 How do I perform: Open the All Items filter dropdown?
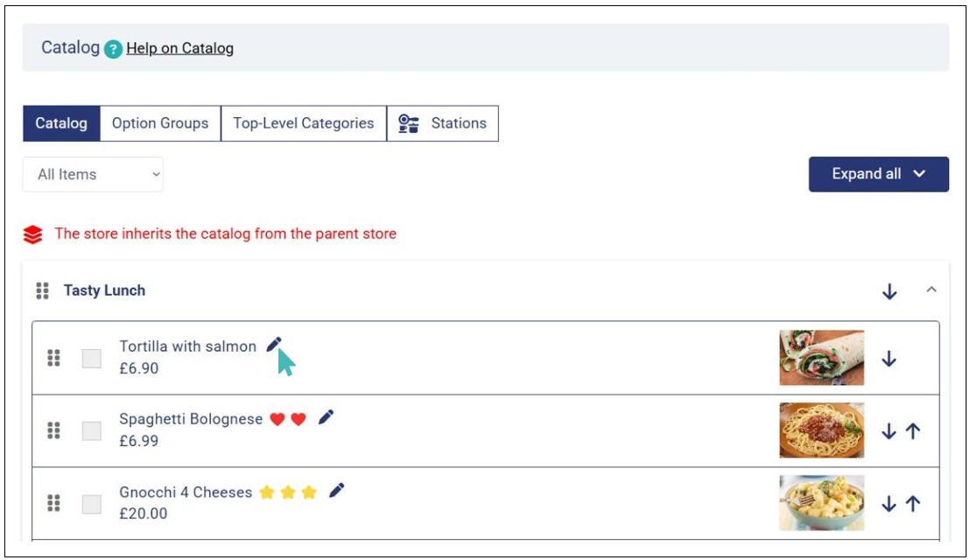pyautogui.click(x=93, y=174)
